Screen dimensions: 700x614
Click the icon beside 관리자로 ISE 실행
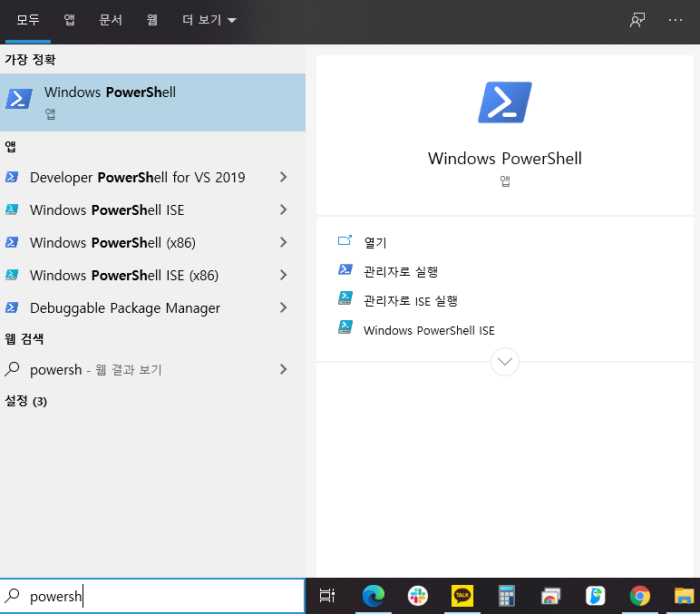345,298
